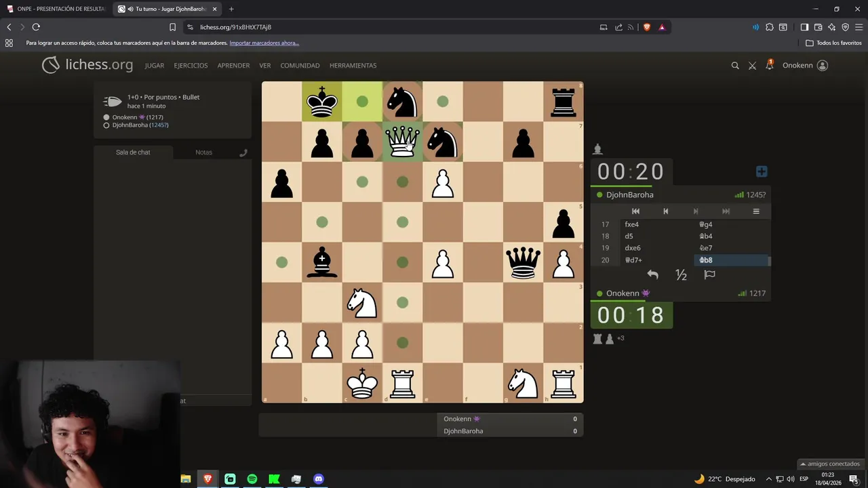
Task: Click the move list scrollbar
Action: pyautogui.click(x=769, y=260)
